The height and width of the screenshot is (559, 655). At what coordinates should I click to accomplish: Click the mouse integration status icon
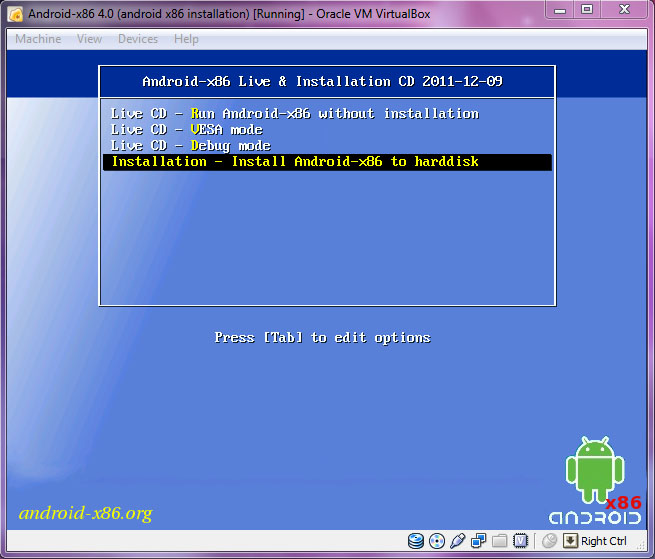coord(550,541)
